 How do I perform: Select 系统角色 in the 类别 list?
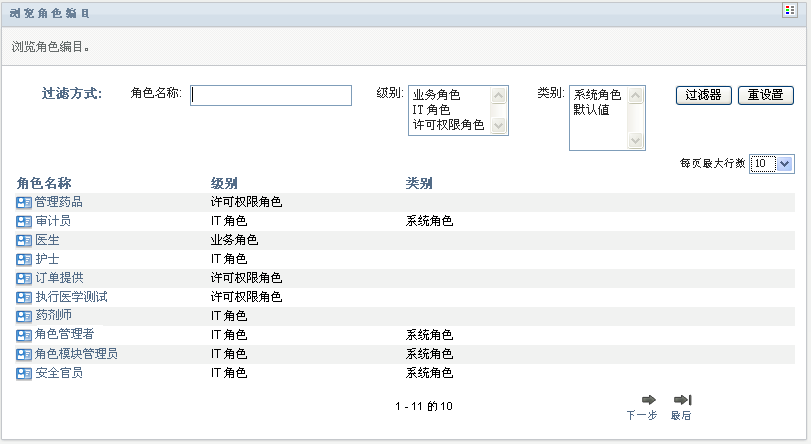[x=597, y=95]
